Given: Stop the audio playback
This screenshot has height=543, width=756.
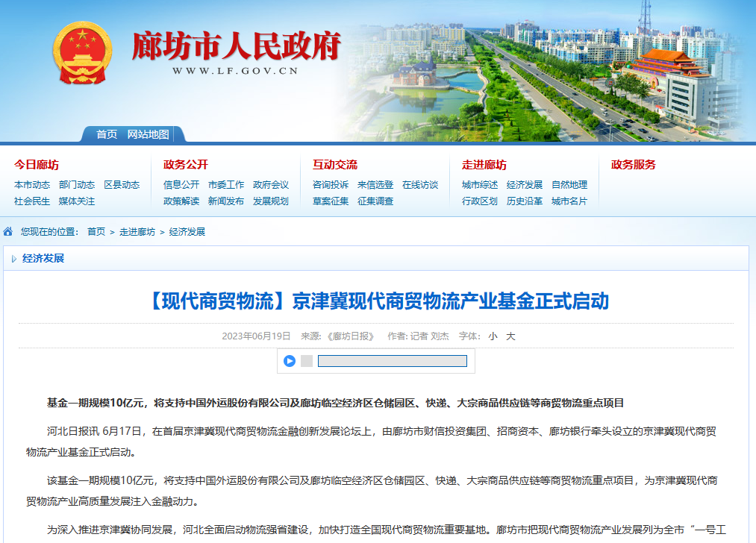Looking at the screenshot, I should pyautogui.click(x=307, y=361).
